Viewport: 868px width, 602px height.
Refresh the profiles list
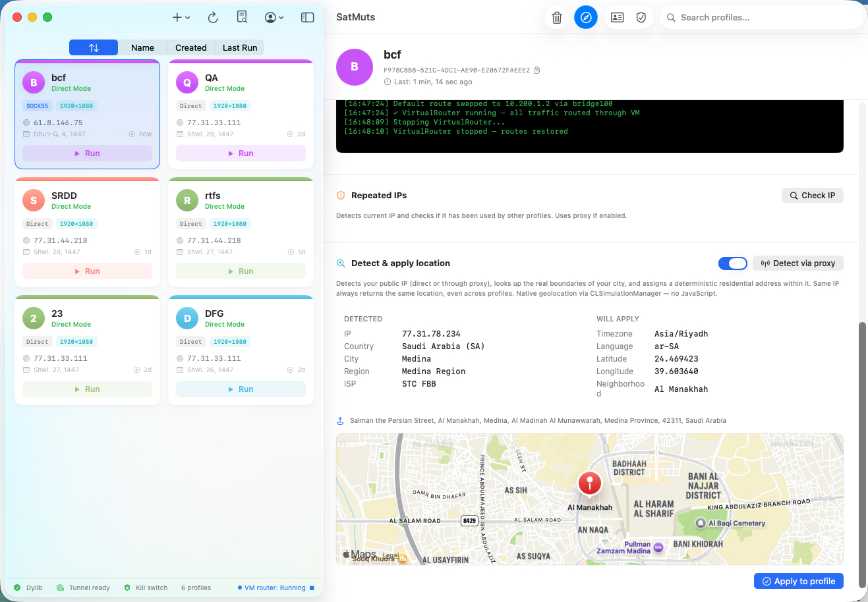pyautogui.click(x=212, y=17)
